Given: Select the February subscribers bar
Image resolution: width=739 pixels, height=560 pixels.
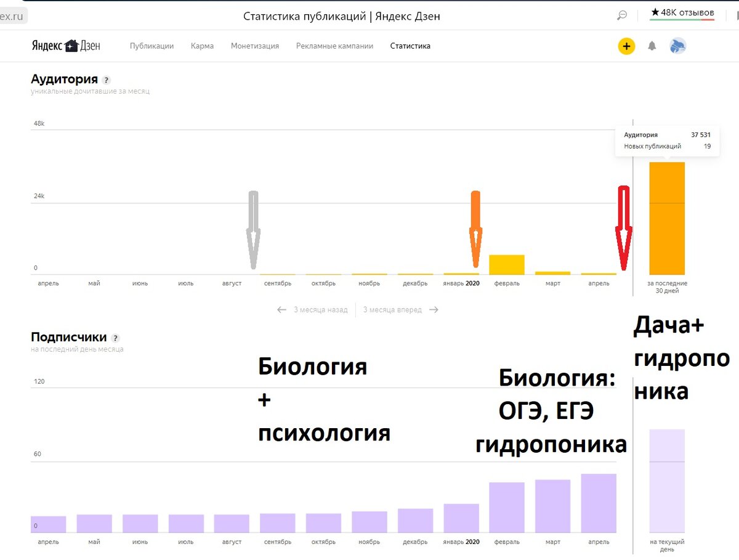Looking at the screenshot, I should (507, 508).
